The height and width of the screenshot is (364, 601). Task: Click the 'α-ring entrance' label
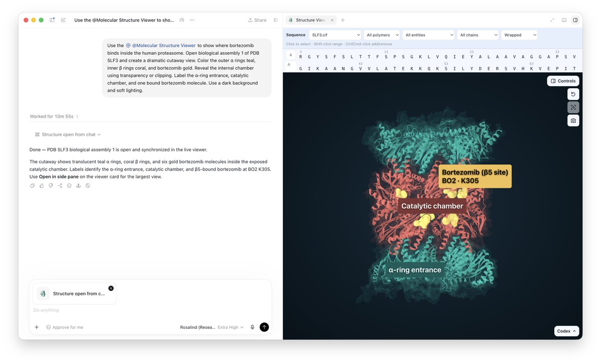[x=415, y=270]
